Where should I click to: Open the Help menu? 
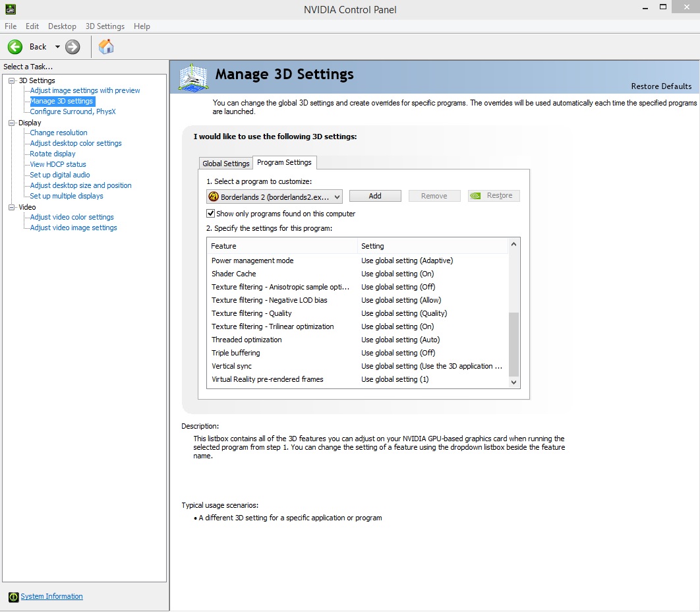[x=142, y=26]
